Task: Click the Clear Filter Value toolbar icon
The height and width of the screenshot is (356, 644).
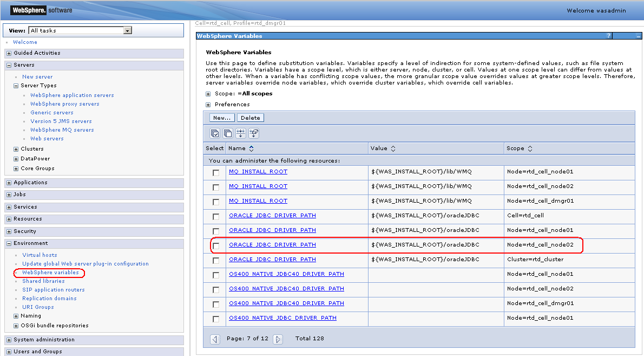Action: 254,133
